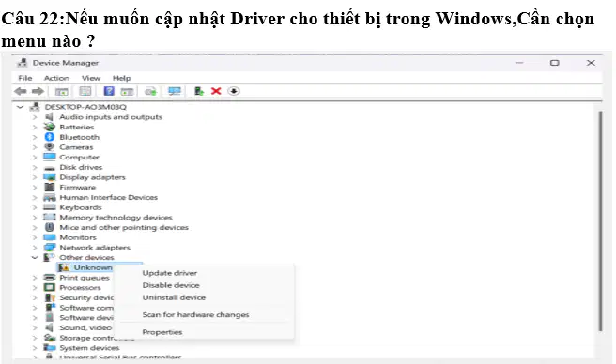Viewport: 616px width, 364px height.
Task: Click the blue Help question-mark toolbar icon
Action: (x=109, y=91)
